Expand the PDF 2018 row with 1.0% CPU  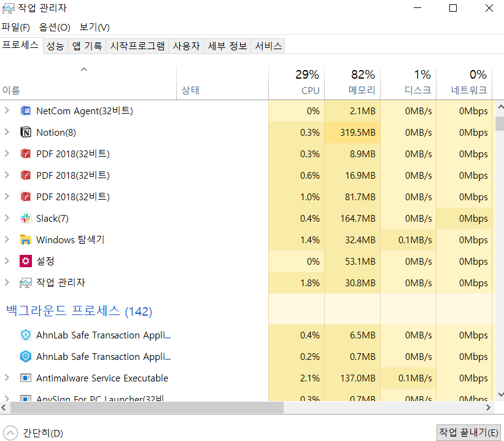[x=7, y=196]
